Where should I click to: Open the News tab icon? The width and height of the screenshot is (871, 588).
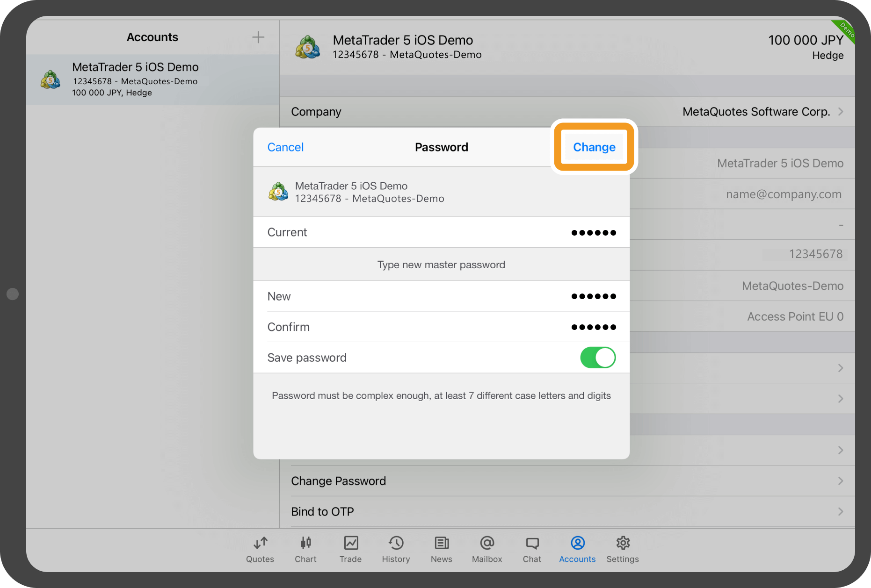pos(441,544)
